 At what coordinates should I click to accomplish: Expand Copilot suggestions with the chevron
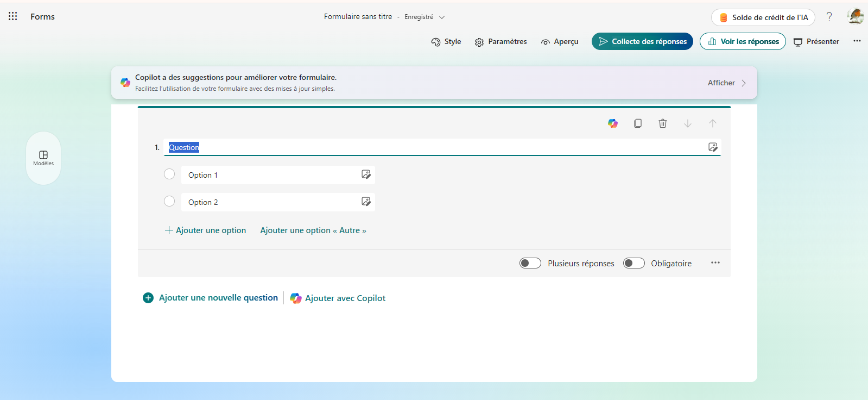click(744, 83)
